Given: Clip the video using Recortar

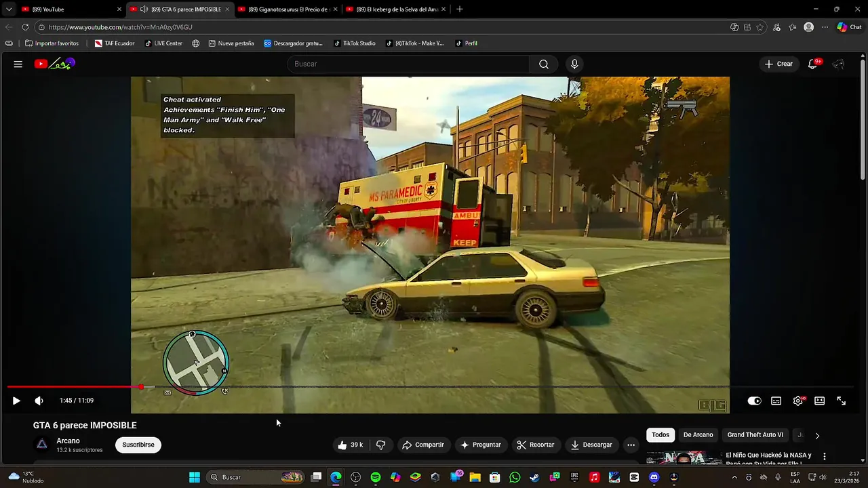Looking at the screenshot, I should click(536, 445).
